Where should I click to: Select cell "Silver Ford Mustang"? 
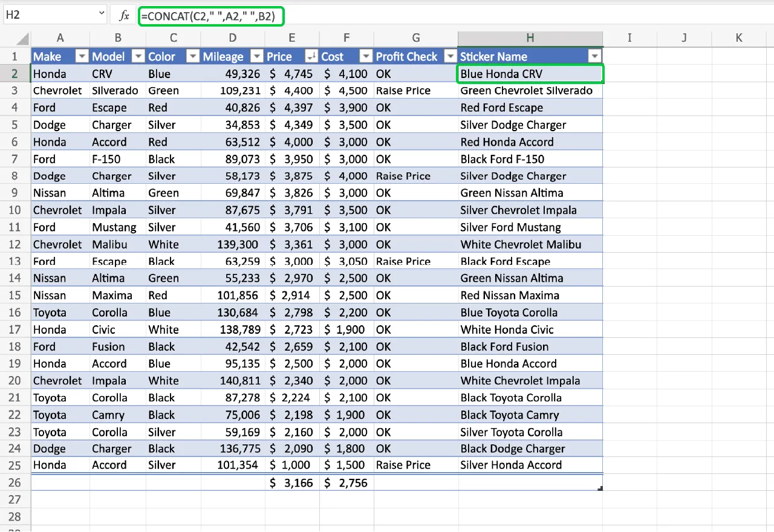[x=530, y=227]
